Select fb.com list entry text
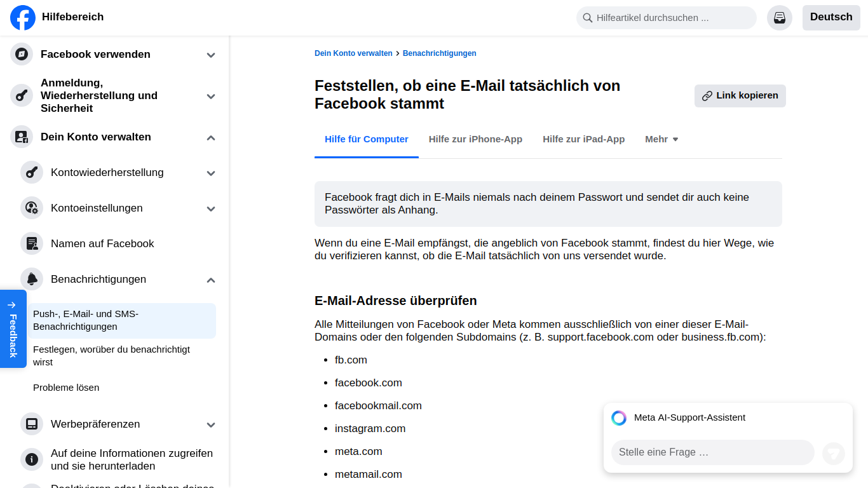 [x=351, y=360]
